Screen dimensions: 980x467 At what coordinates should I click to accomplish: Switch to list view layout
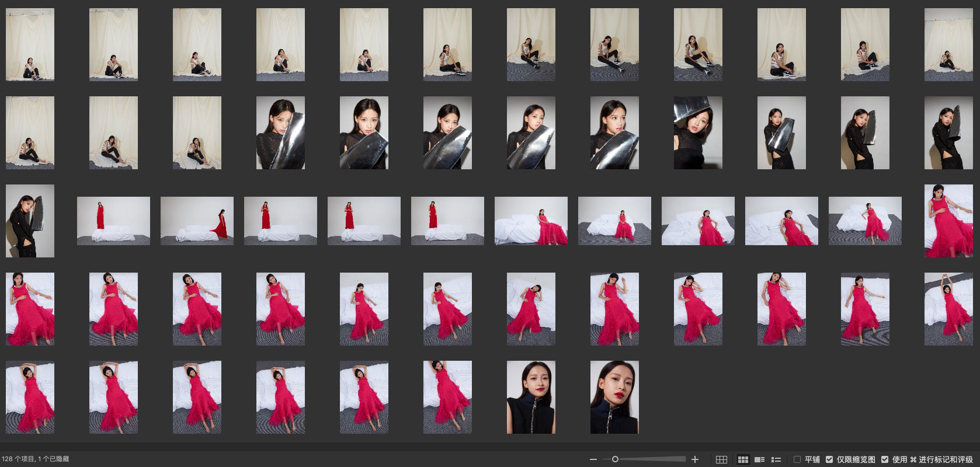(776, 459)
